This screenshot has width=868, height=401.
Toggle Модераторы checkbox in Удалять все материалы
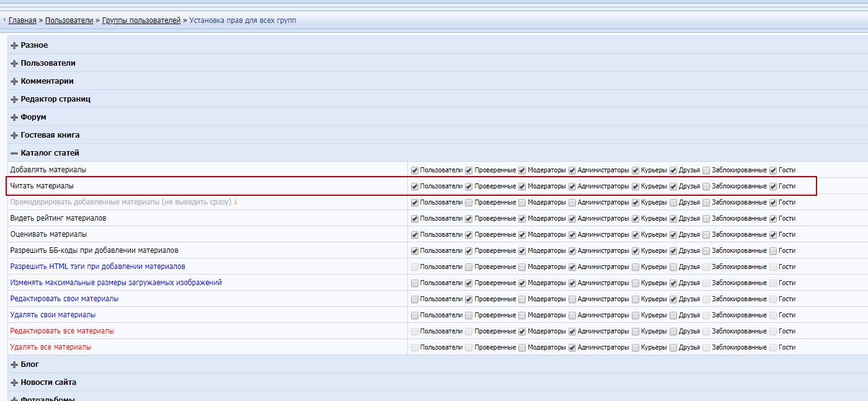pos(522,348)
